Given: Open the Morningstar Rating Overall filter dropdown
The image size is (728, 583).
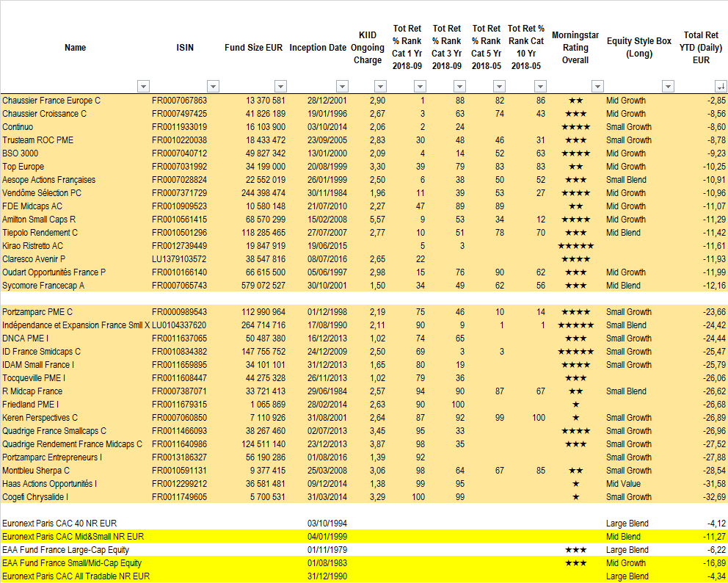Looking at the screenshot, I should [x=597, y=86].
